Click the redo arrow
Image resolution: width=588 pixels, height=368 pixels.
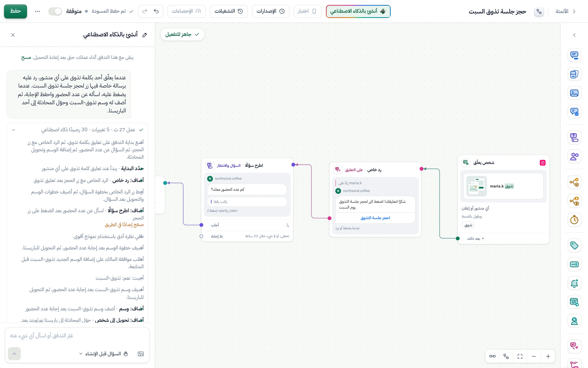[145, 11]
